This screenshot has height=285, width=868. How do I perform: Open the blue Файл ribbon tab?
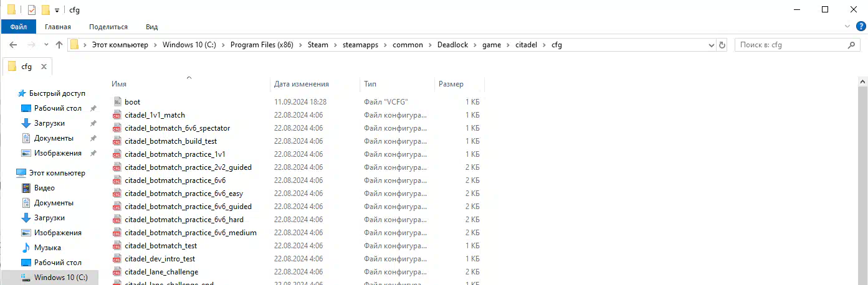point(18,27)
